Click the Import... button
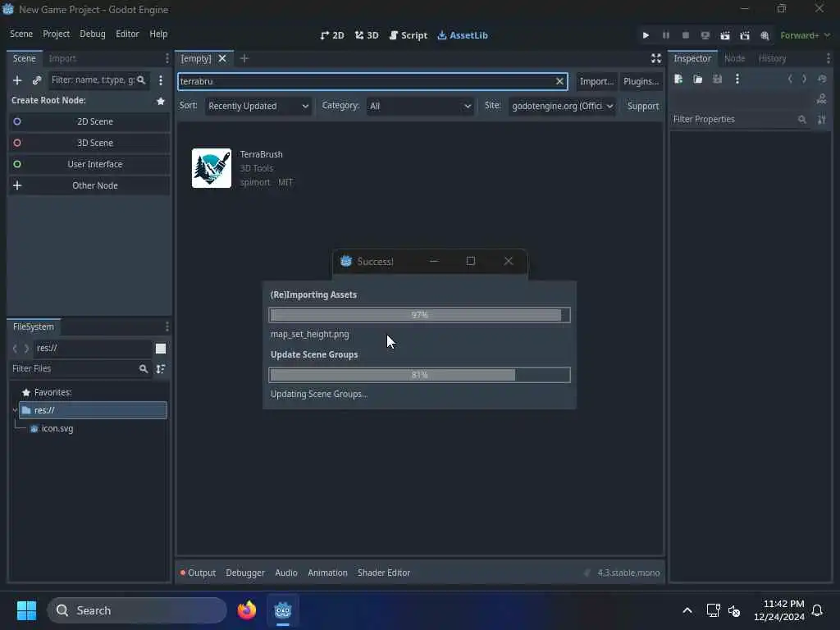The image size is (840, 630). (x=596, y=81)
